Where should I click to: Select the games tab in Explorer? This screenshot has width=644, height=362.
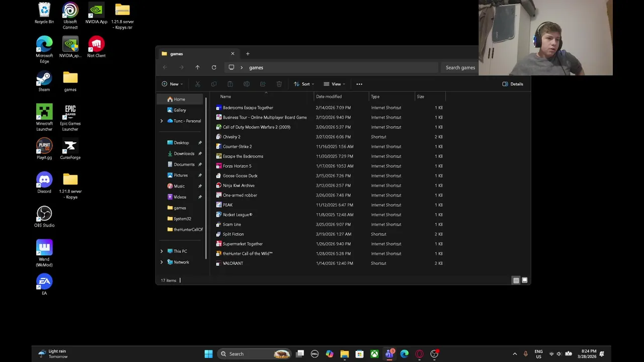198,54
